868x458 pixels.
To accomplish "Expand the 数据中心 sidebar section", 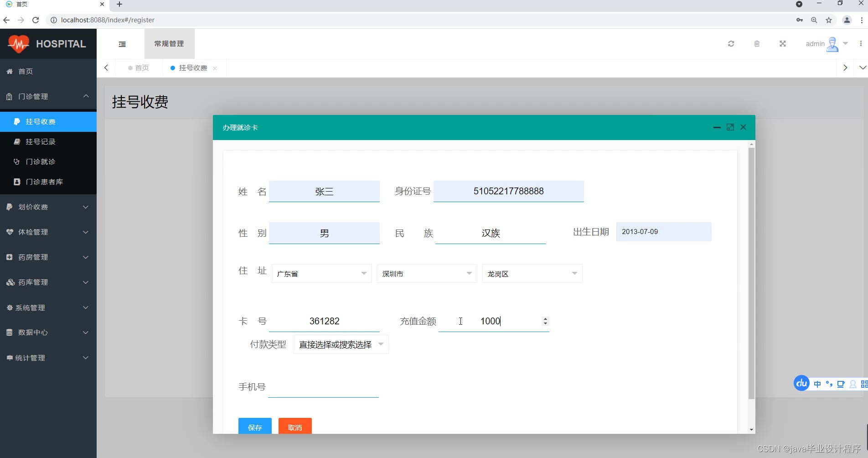I will point(48,333).
